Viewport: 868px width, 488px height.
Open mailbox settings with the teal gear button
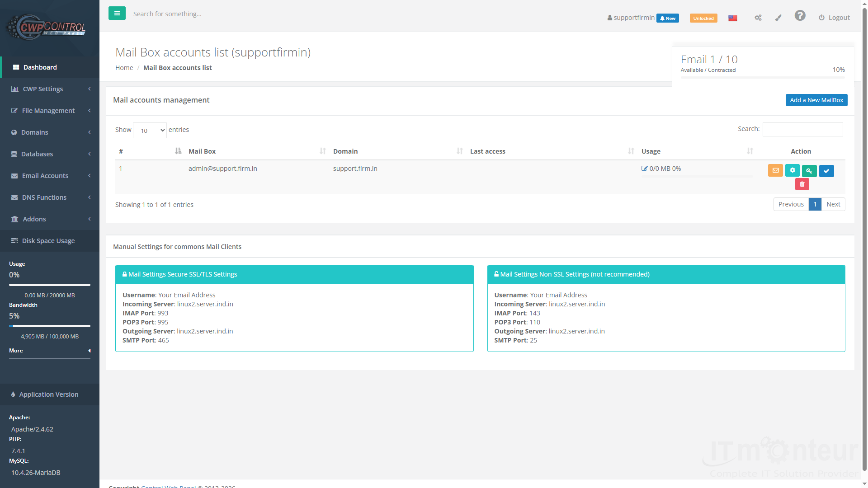[793, 170]
